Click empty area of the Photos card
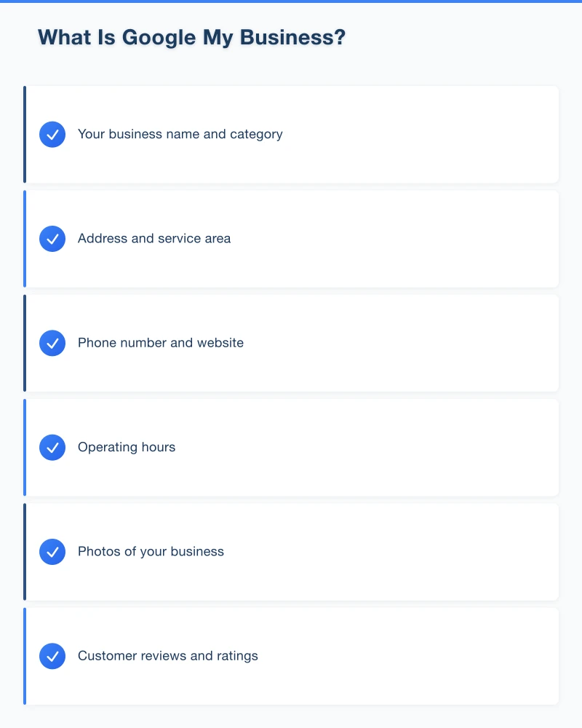 pos(422,552)
